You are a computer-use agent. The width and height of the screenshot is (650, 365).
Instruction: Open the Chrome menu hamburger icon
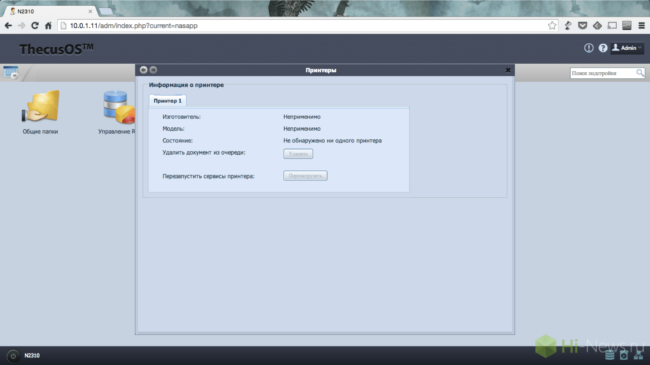point(641,26)
